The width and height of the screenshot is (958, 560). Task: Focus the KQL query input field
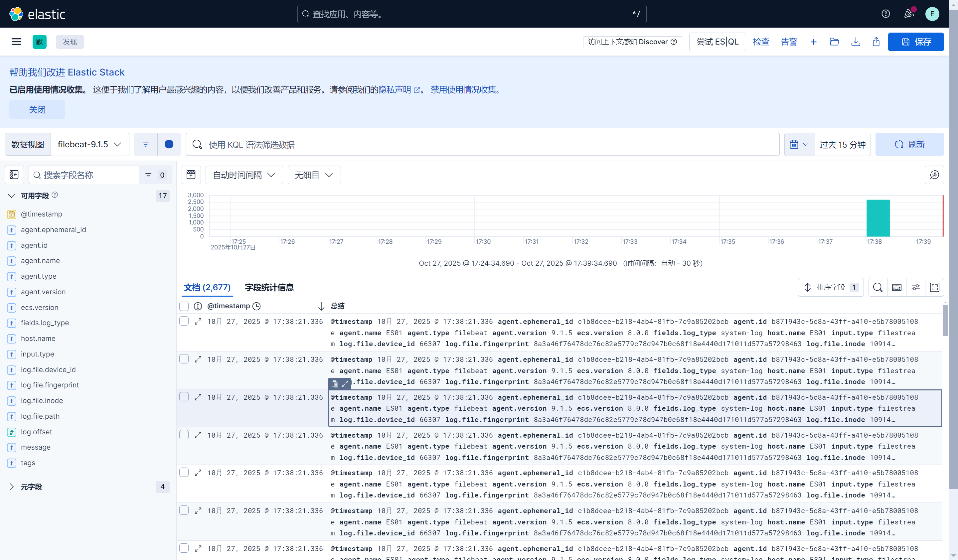tap(482, 144)
